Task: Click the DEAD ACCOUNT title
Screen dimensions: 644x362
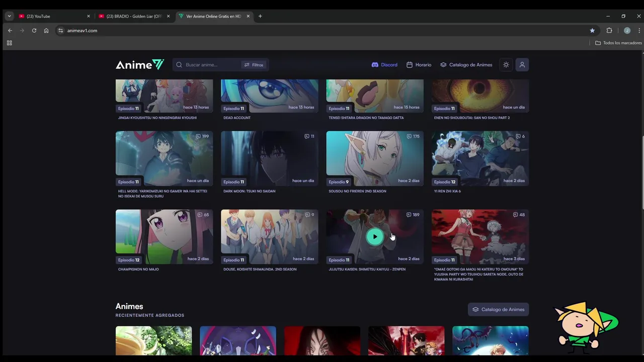Action: click(237, 118)
